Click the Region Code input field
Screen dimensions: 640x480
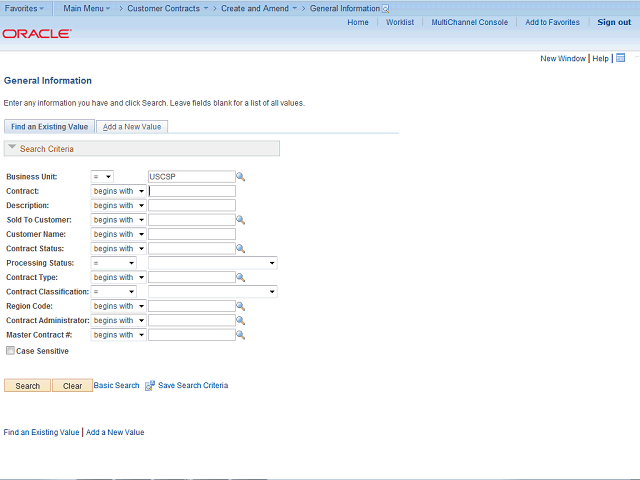pyautogui.click(x=192, y=306)
